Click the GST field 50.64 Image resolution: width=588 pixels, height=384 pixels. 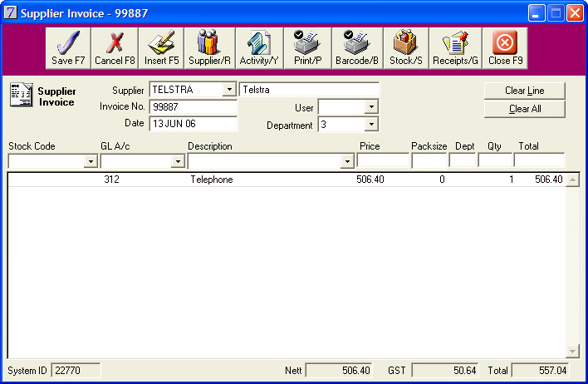(x=444, y=371)
